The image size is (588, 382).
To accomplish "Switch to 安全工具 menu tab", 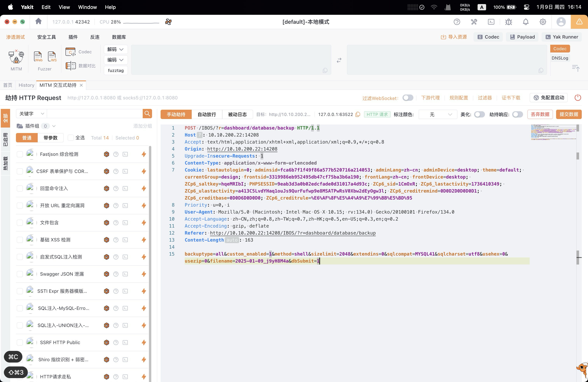I will coord(46,37).
